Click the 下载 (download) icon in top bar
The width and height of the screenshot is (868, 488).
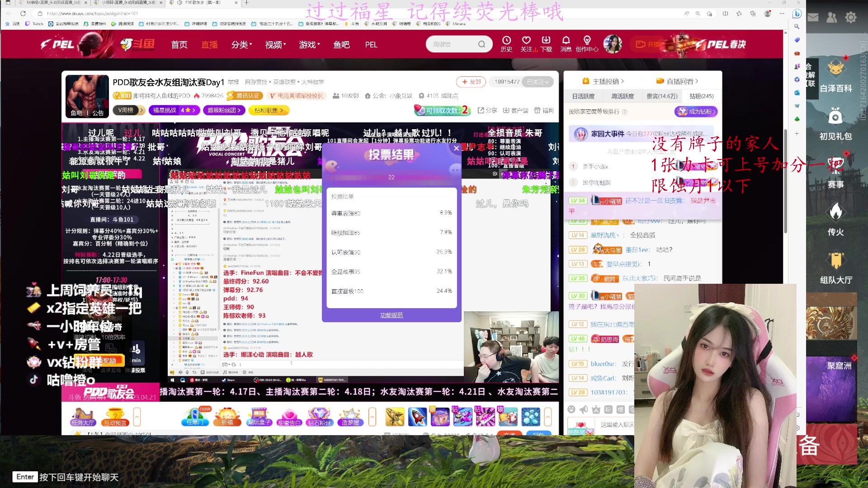tap(546, 44)
